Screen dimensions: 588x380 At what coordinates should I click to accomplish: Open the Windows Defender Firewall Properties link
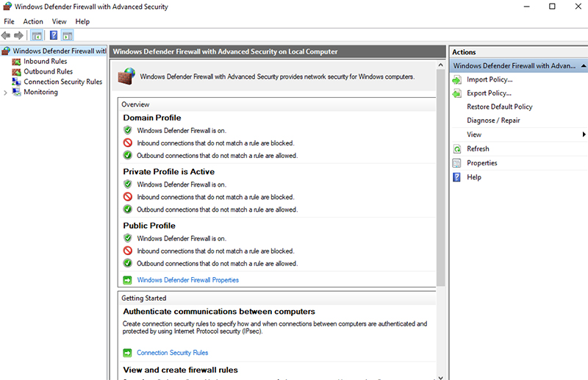coord(187,280)
